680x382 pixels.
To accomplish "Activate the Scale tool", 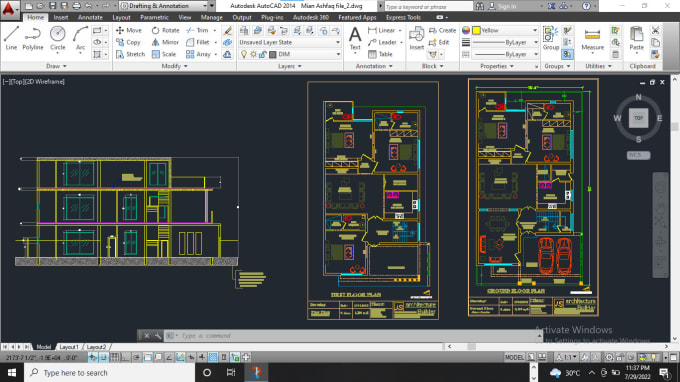I will point(164,54).
